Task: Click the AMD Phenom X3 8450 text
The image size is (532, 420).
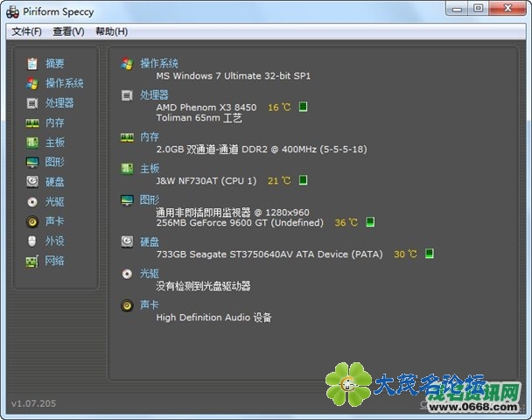Action: [206, 108]
